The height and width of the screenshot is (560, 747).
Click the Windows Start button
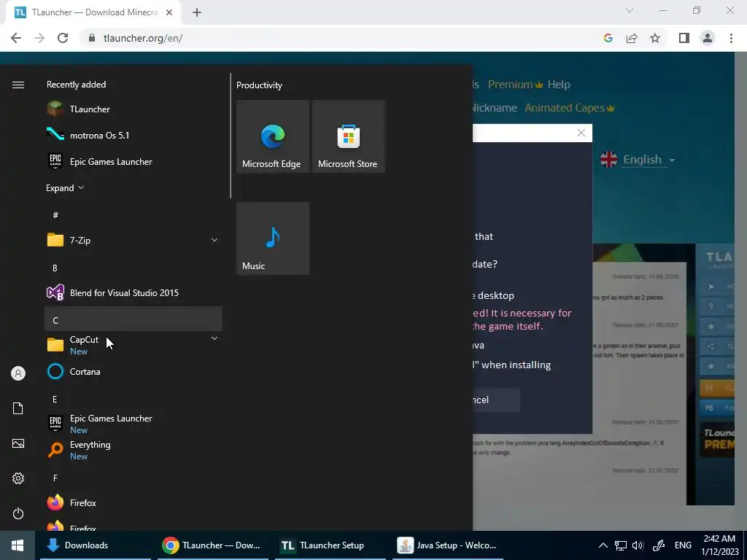pos(18,545)
